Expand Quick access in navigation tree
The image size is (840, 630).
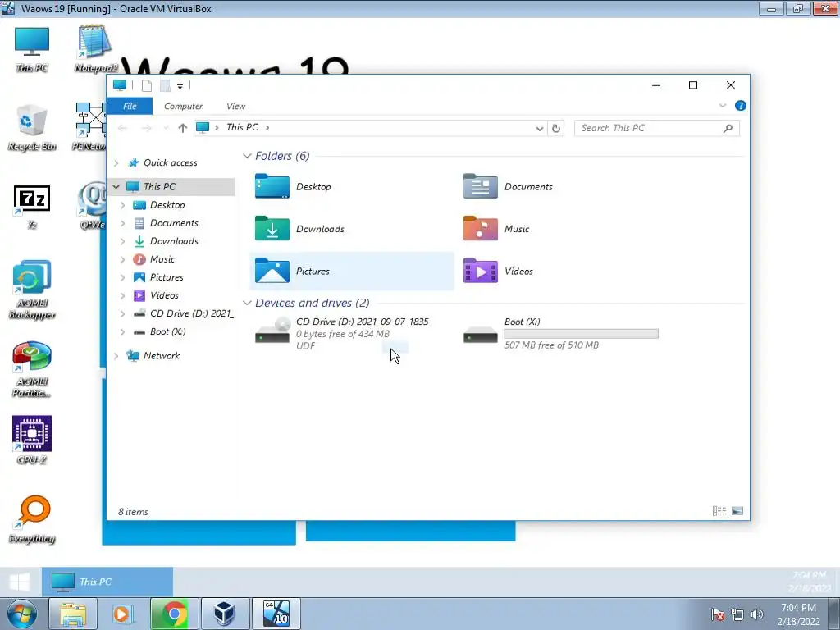(116, 163)
